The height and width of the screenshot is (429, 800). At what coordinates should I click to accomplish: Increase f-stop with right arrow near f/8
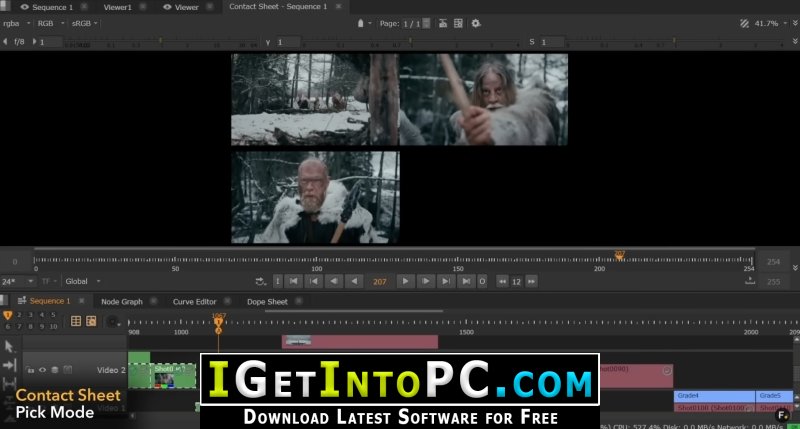tap(34, 41)
